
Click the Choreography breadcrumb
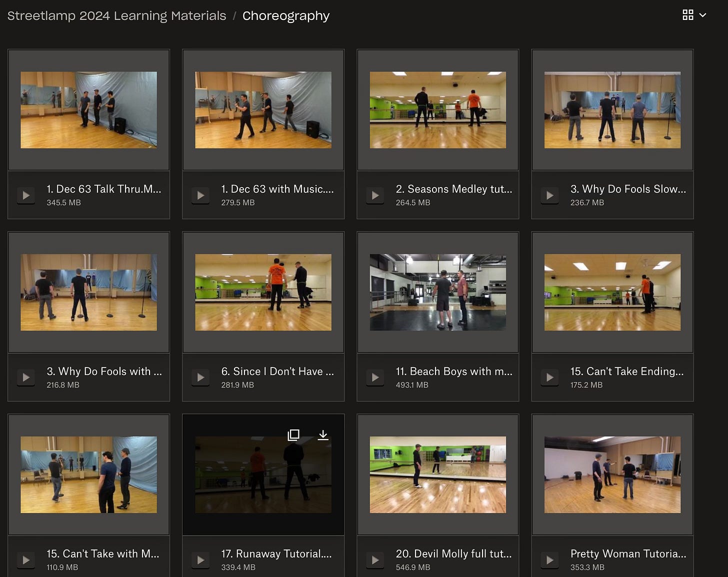tap(286, 15)
